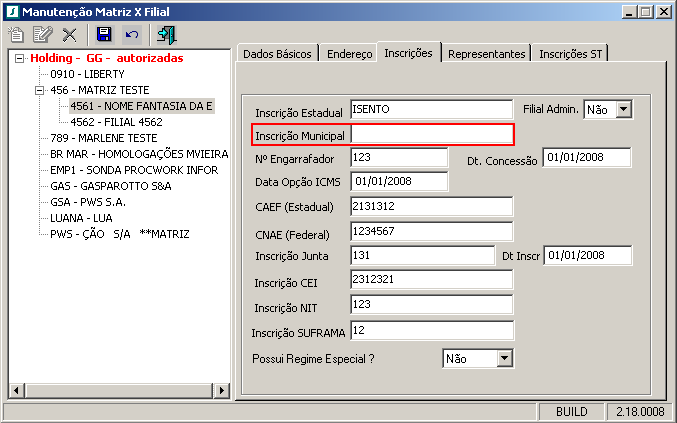The image size is (677, 423).
Task: Click the empty Inscrição Municipal field
Action: [432, 134]
